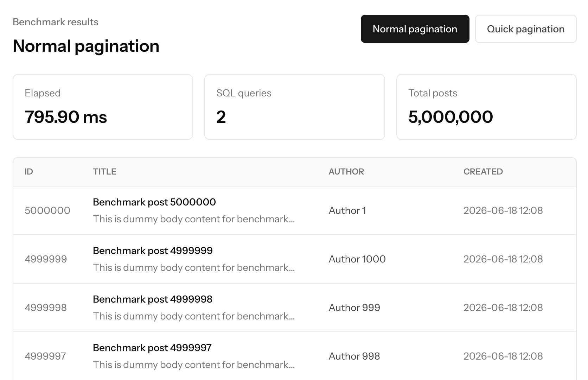Open title Benchmark post 4999999

pos(153,251)
